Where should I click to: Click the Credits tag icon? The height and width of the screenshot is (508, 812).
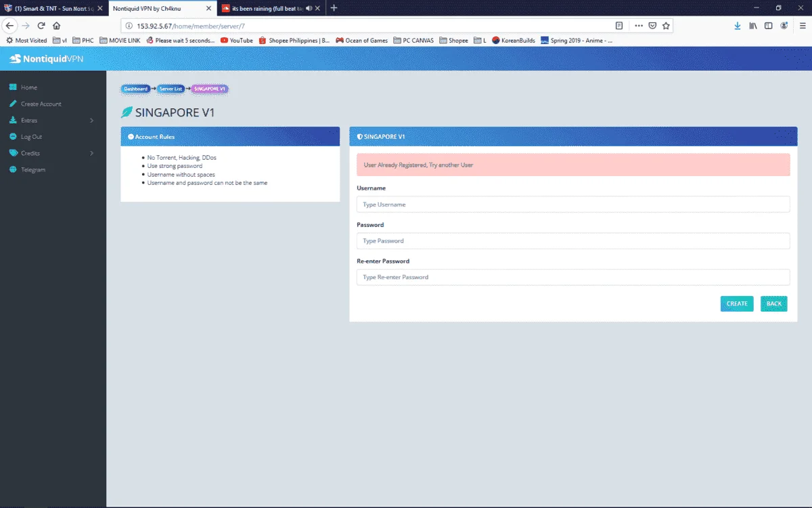[x=13, y=153]
